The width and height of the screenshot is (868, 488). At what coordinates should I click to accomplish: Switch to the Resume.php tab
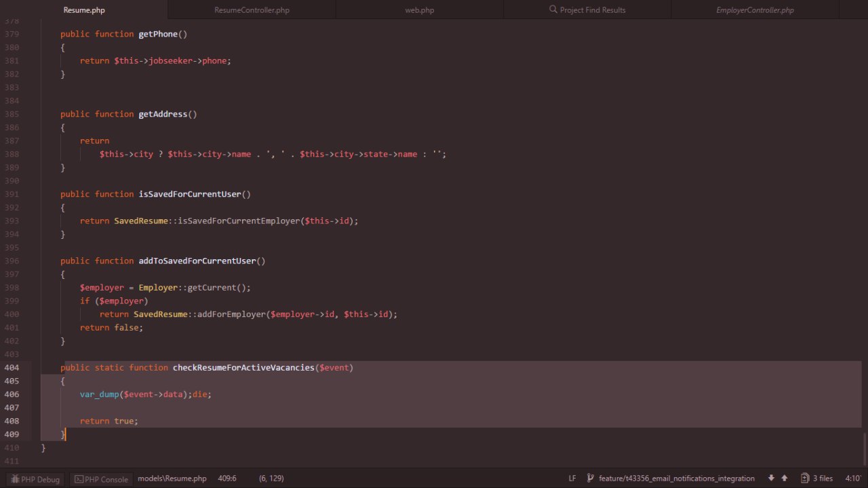pos(84,10)
